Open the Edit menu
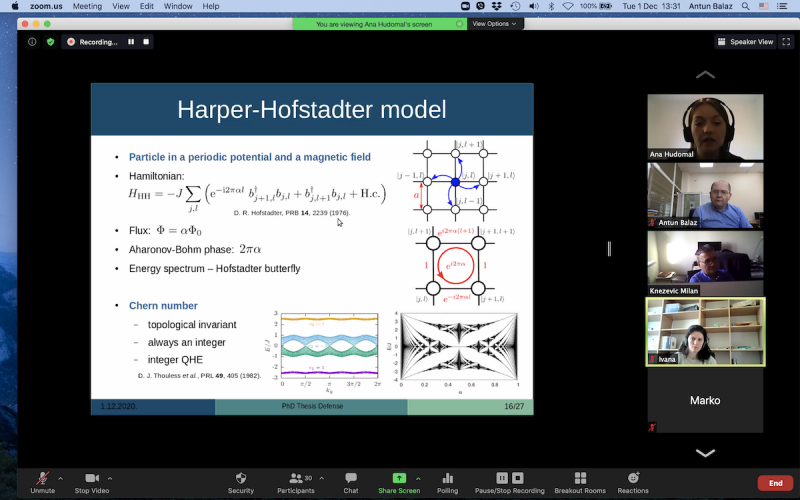The height and width of the screenshot is (500, 800). (147, 6)
